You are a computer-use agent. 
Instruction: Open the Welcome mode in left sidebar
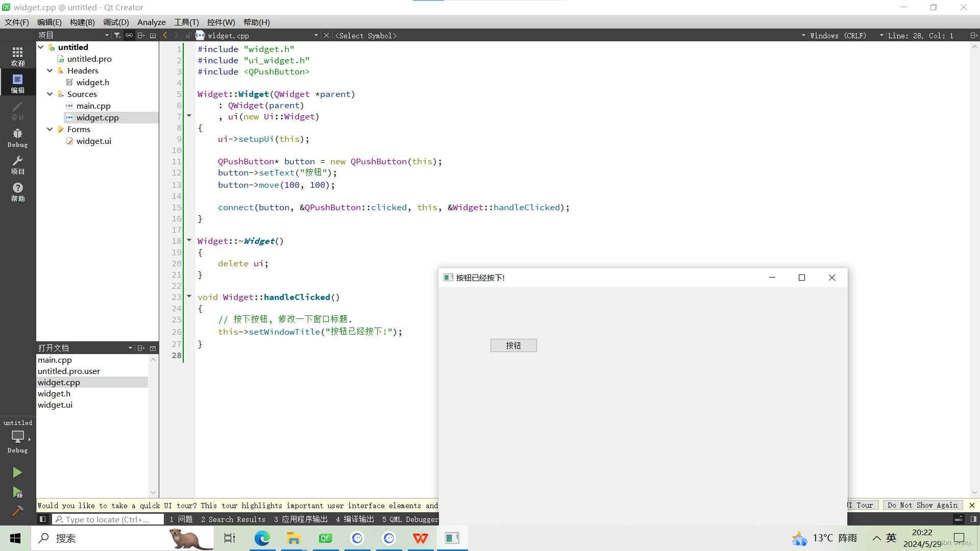17,56
